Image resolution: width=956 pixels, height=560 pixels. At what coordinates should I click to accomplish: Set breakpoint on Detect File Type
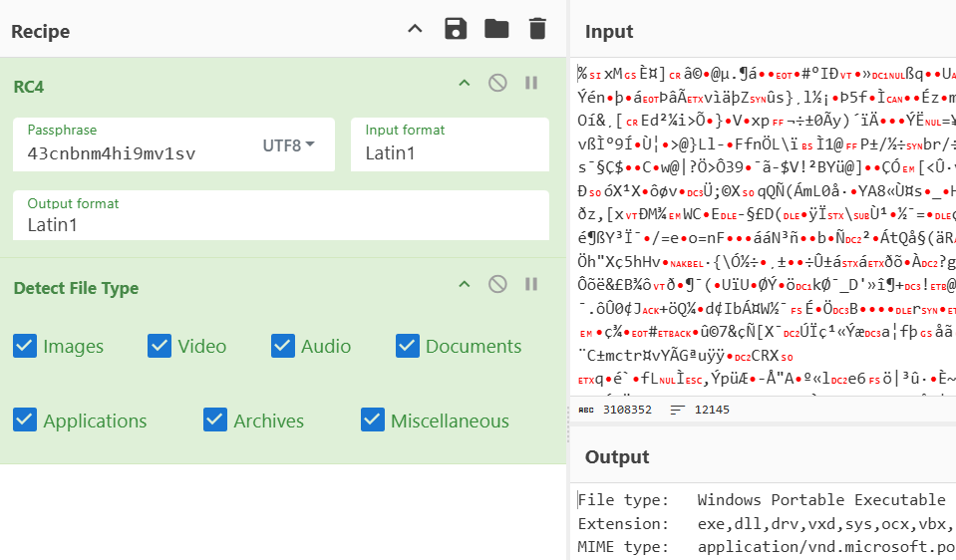click(531, 285)
